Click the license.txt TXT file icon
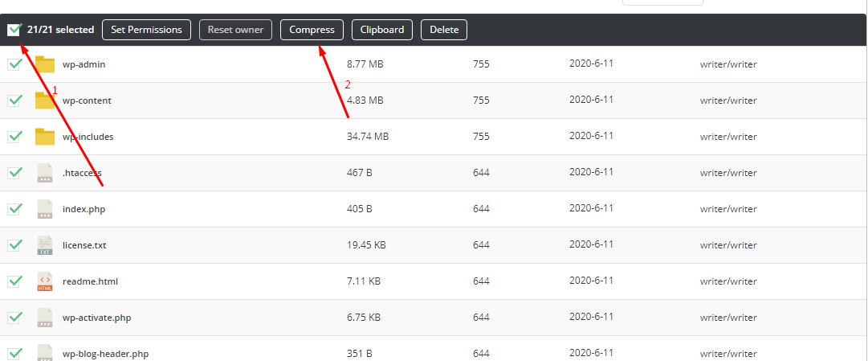Viewport: 868px width, 361px height. click(x=45, y=245)
